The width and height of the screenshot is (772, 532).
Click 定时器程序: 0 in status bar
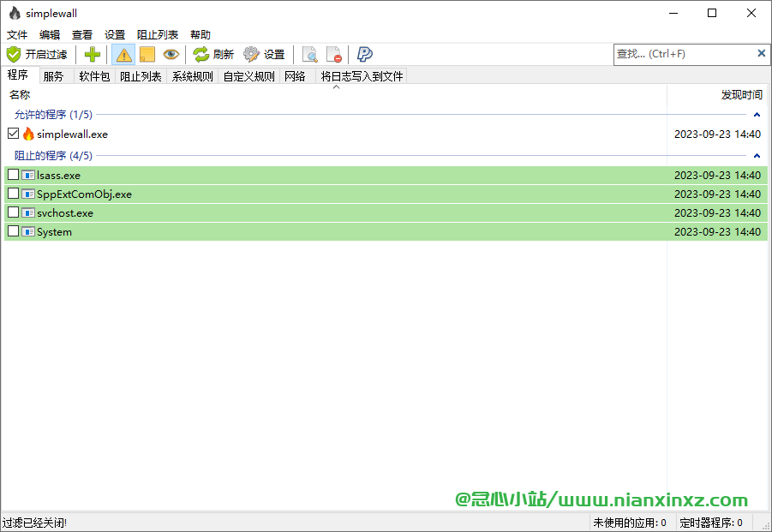[711, 523]
